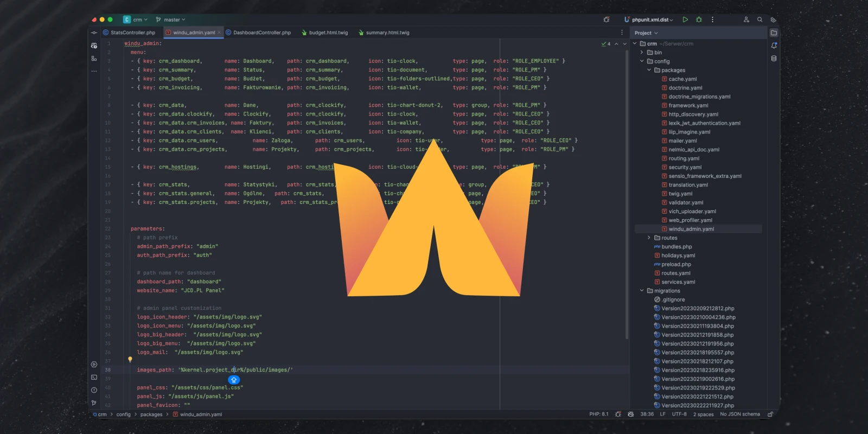
Task: Click the packages breadcrumb in navigation bar
Action: (x=151, y=414)
